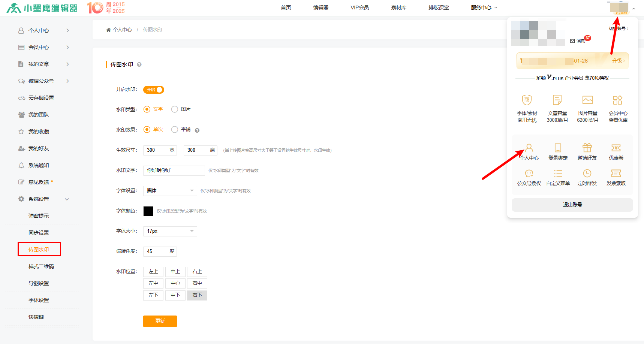This screenshot has height=344, width=644.
Task: Click the 消息 envelope icon
Action: click(x=572, y=41)
